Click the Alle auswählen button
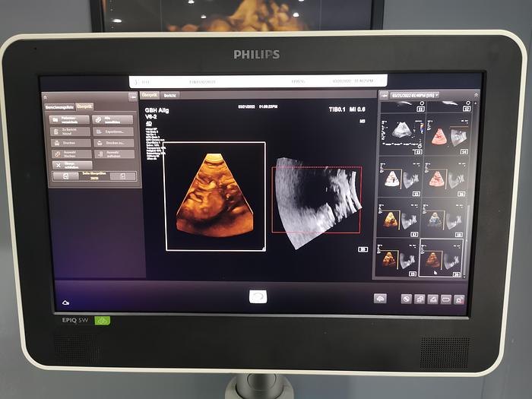532x399 pixels. coord(112,120)
